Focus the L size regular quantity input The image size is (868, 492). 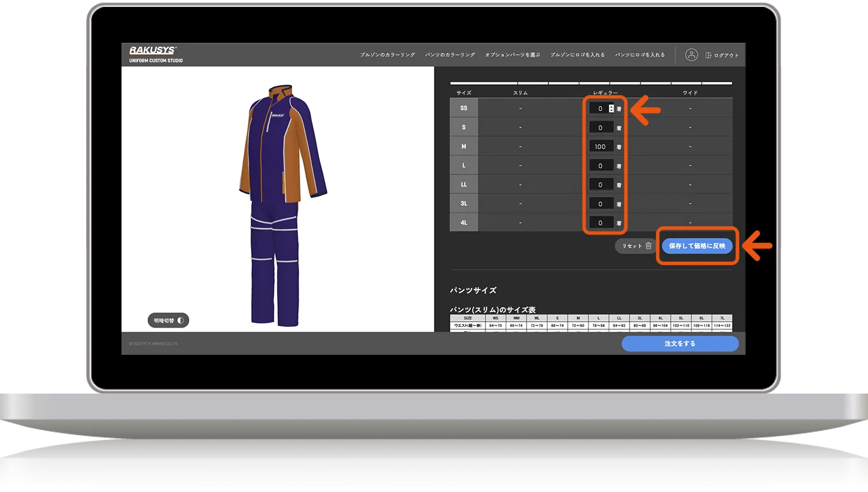(601, 166)
